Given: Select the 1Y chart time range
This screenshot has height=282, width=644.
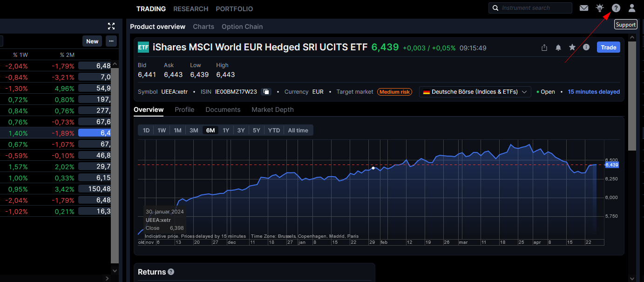Looking at the screenshot, I should pos(226,131).
